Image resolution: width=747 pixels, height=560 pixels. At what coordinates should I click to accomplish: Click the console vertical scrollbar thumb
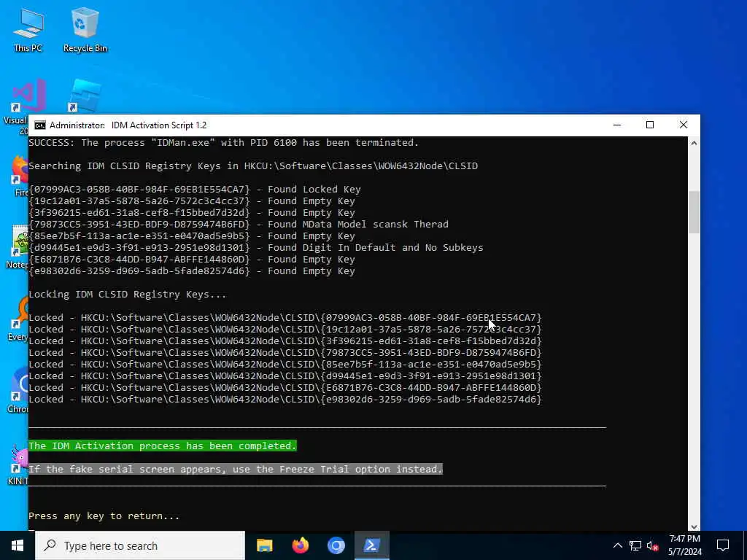click(x=694, y=212)
